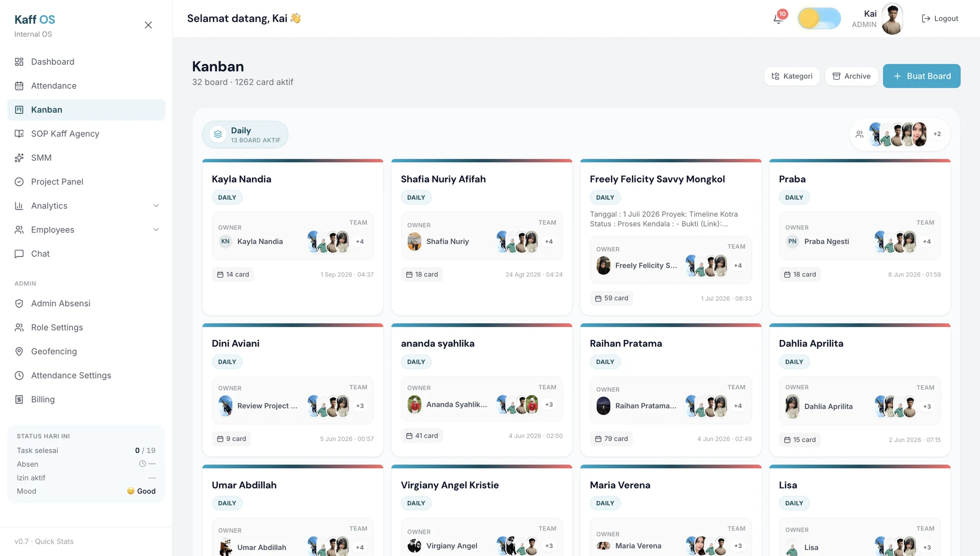Open the ananda syahlika board card
The height and width of the screenshot is (556, 980).
point(482,390)
